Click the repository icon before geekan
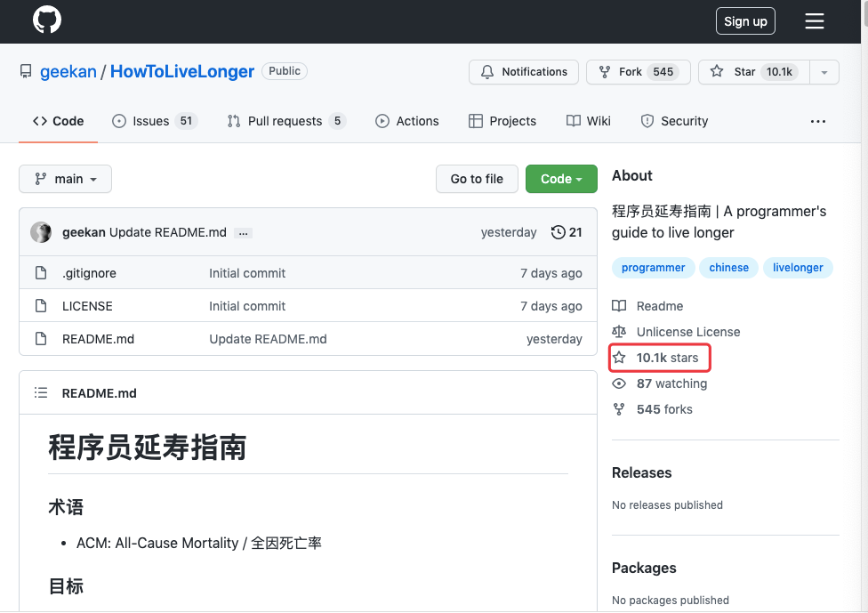868x613 pixels. coord(26,71)
